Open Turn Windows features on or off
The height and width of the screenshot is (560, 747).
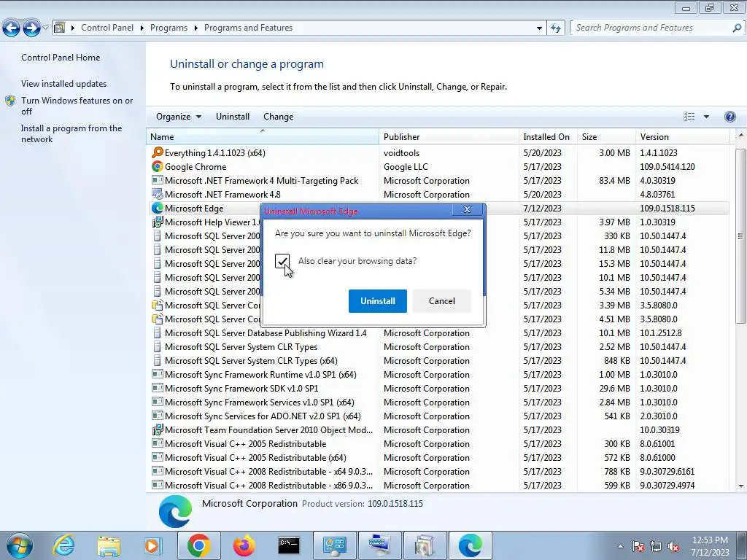77,106
